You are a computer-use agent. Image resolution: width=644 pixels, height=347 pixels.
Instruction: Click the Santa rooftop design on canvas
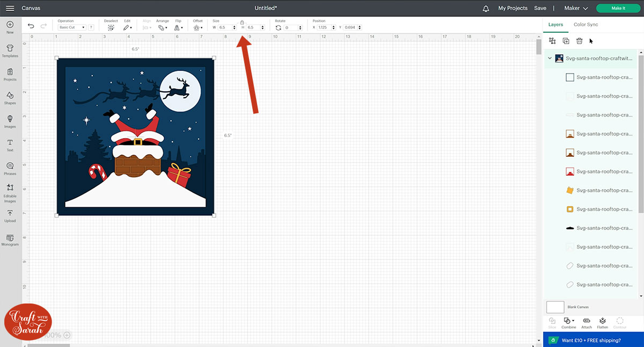pos(135,137)
